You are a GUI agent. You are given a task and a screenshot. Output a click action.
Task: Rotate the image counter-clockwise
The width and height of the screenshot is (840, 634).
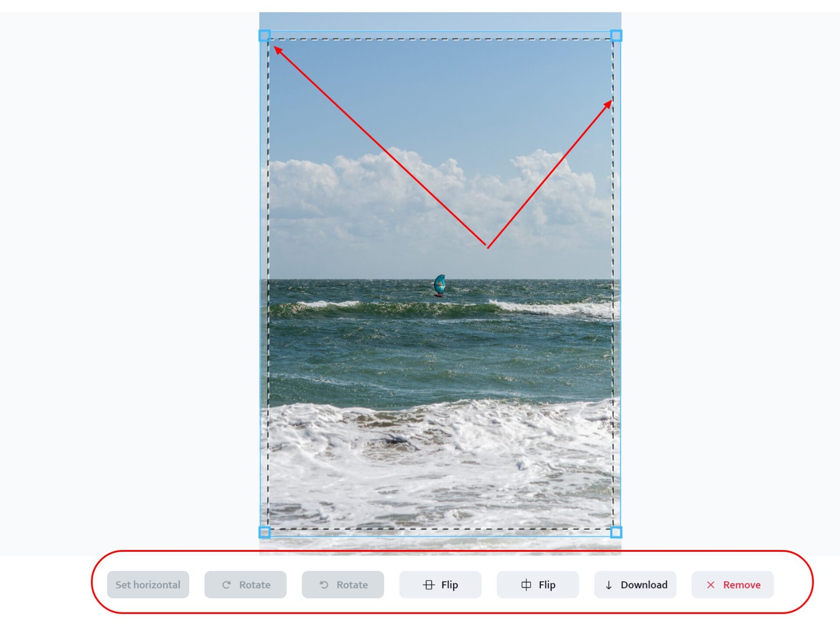[343, 585]
